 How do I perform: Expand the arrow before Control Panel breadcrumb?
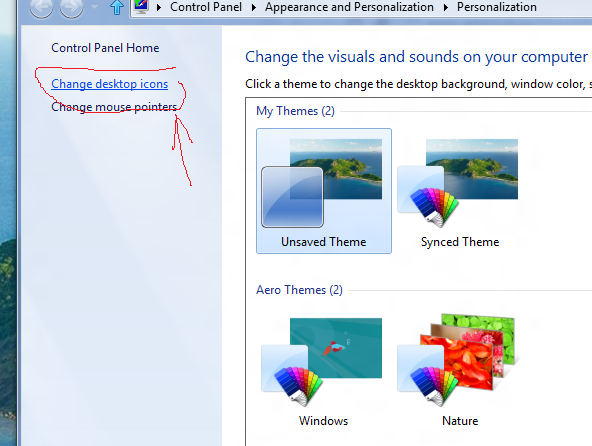point(159,7)
